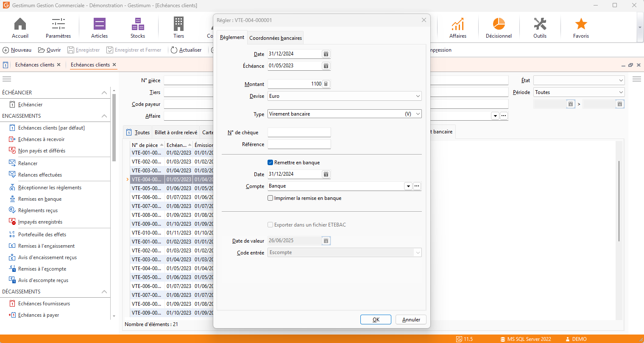Click Enregistrer et Fermer toolbar button

coord(134,50)
